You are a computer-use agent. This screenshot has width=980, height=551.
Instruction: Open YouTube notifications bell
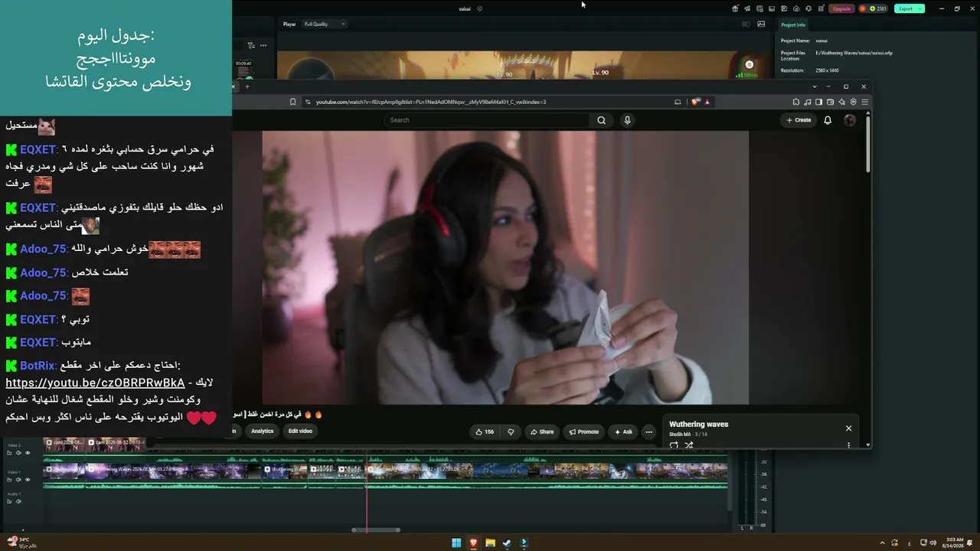tap(828, 120)
